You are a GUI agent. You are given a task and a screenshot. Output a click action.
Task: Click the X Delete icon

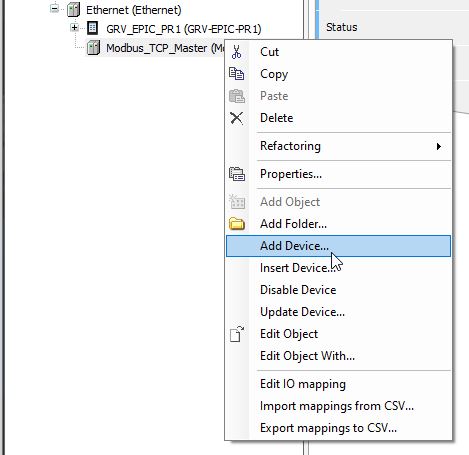coord(237,118)
